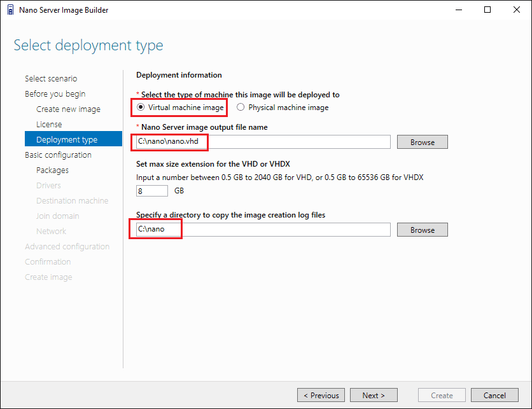
Task: Open the Create new image step
Action: point(68,109)
